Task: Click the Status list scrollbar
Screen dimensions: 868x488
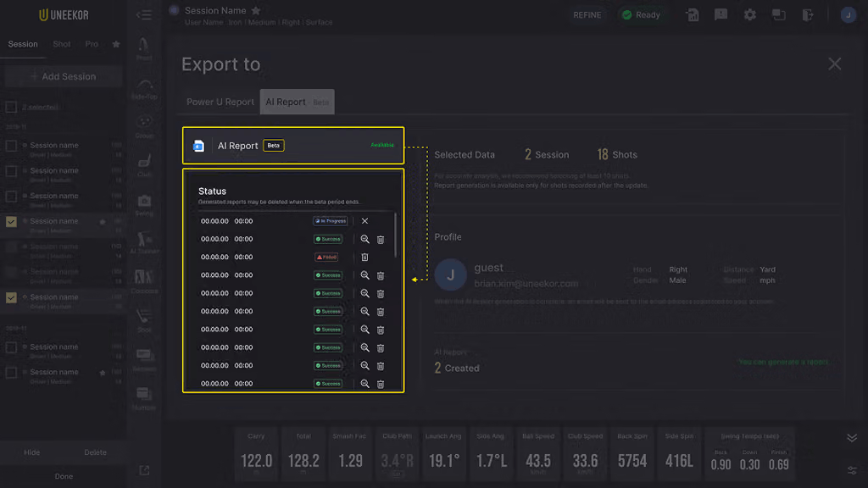Action: click(x=395, y=236)
